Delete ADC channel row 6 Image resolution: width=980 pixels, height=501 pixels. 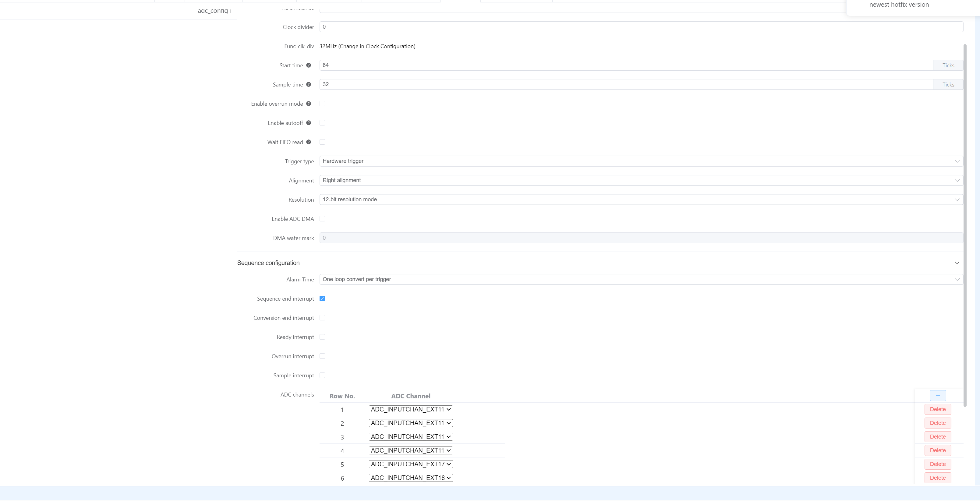click(x=937, y=478)
